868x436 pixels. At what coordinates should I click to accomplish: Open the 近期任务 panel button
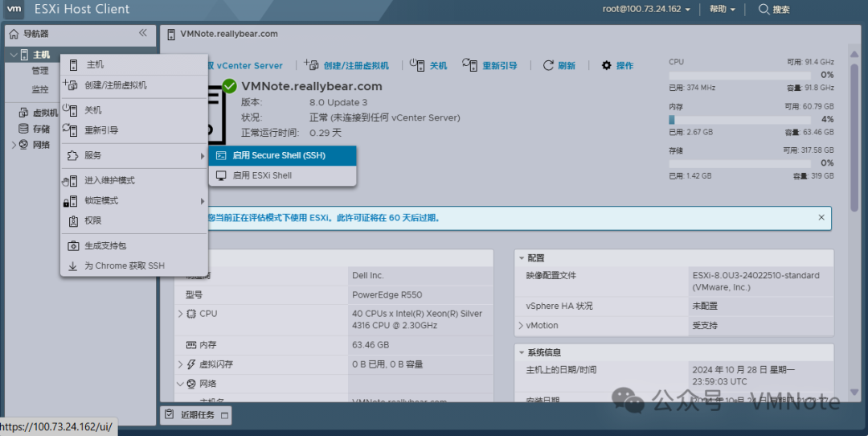[196, 414]
